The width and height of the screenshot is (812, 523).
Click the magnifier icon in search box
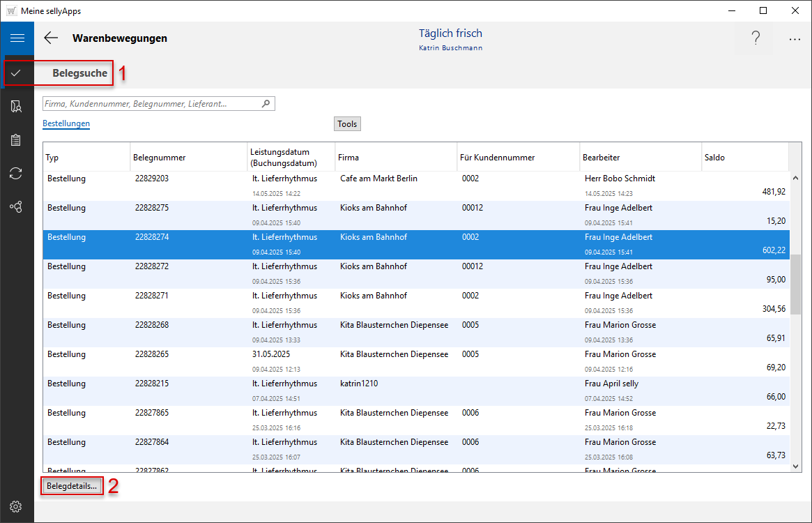point(266,104)
